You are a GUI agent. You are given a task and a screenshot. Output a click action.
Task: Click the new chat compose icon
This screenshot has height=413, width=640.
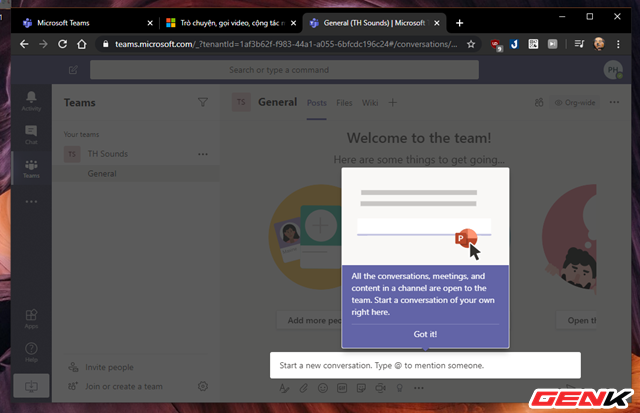tap(73, 70)
